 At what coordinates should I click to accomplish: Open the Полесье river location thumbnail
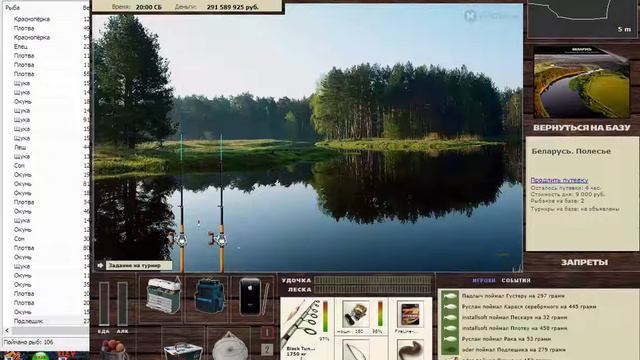click(581, 82)
